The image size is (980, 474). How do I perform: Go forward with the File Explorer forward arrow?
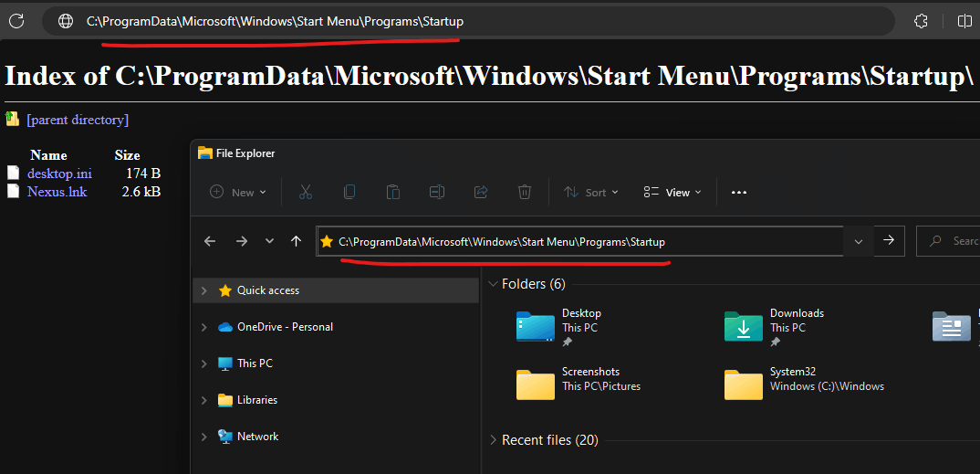pos(242,241)
